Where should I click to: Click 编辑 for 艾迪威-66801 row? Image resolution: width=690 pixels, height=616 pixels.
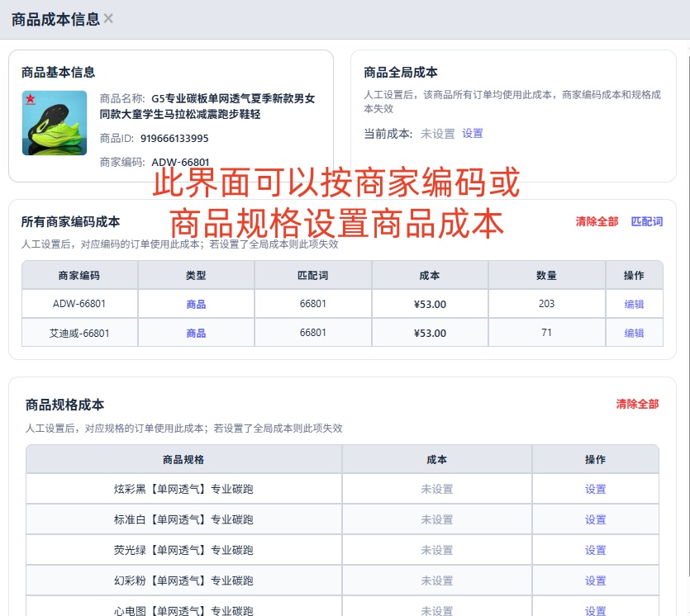click(x=634, y=333)
